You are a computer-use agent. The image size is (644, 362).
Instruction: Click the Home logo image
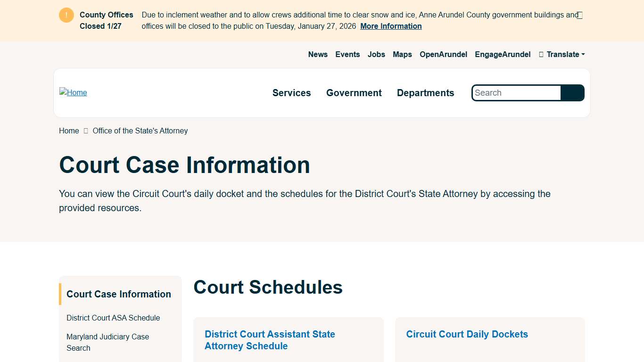coord(73,92)
